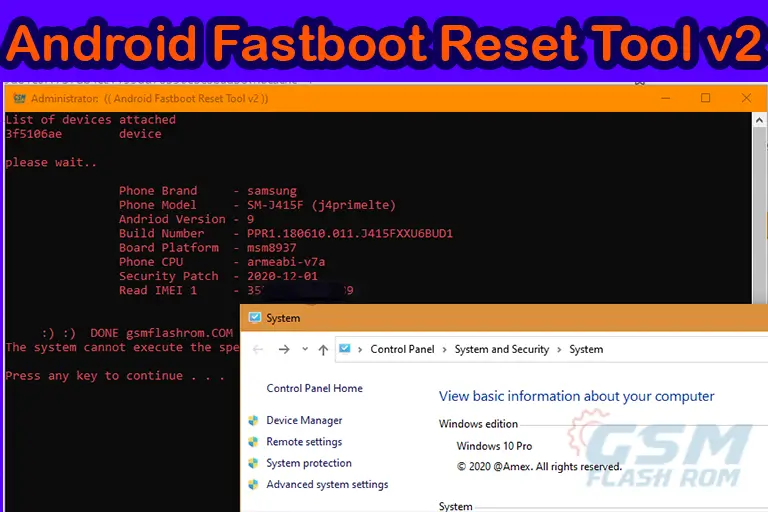Click the 'Windows 10 Pro' edition text
This screenshot has height=512, width=768.
(494, 446)
